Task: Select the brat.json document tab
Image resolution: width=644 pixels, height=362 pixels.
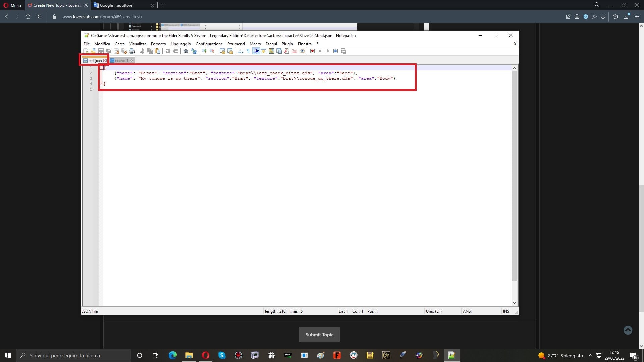Action: (x=95, y=61)
